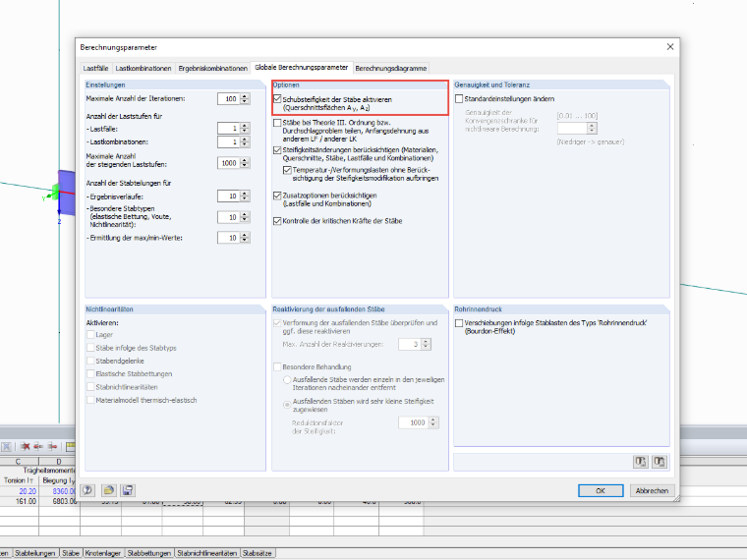Decrease the Lastfälle Laststufen stepper value
The image size is (747, 560).
[245, 131]
